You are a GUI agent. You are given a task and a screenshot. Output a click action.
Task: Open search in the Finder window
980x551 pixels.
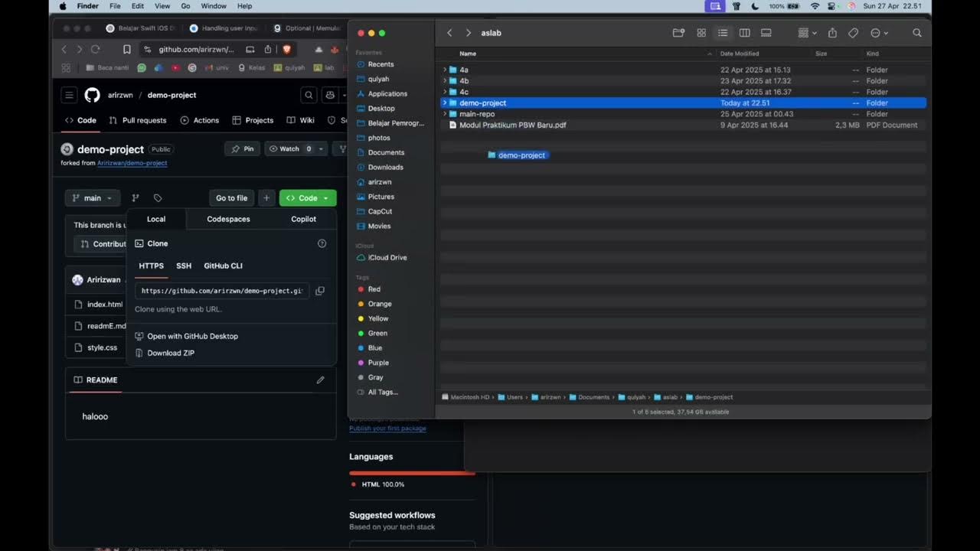coord(917,33)
